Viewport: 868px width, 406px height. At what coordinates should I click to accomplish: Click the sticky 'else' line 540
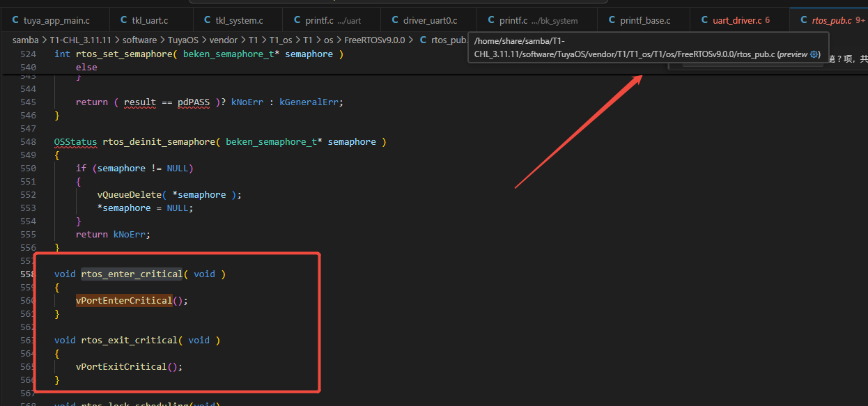[86, 67]
